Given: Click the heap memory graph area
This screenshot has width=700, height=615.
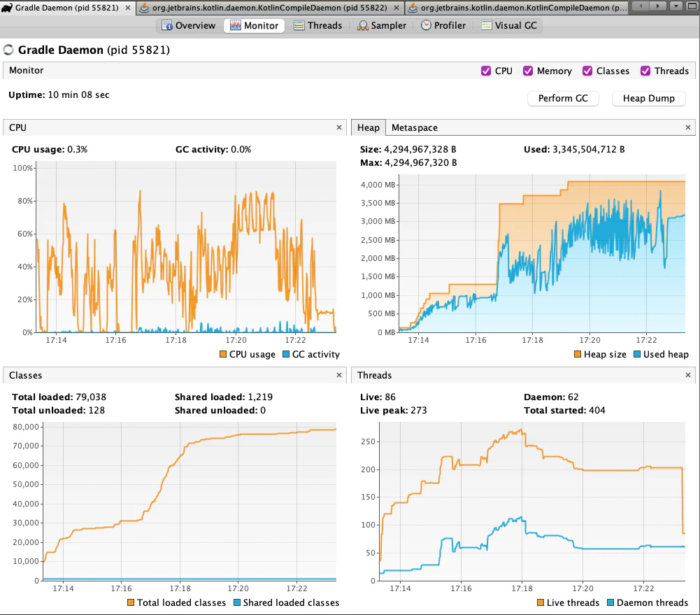Looking at the screenshot, I should [541, 253].
